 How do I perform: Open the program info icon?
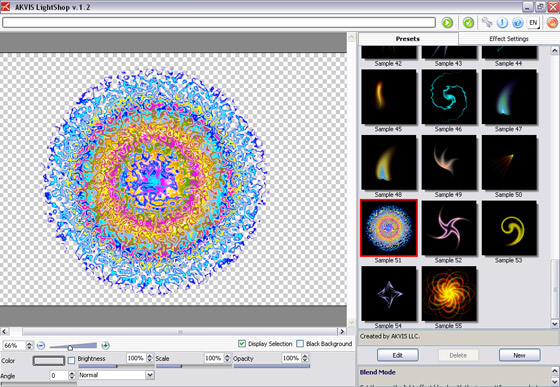502,23
